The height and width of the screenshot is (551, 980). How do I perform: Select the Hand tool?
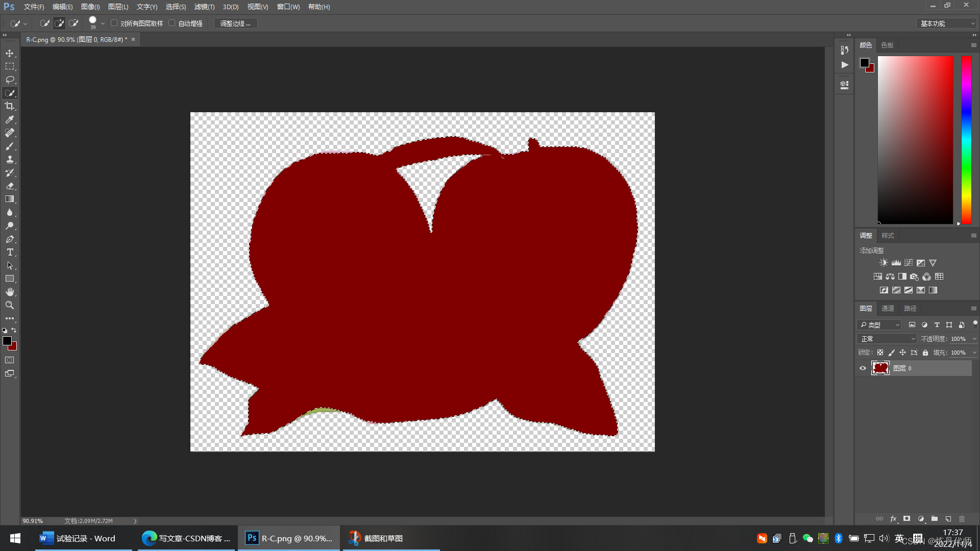(10, 292)
